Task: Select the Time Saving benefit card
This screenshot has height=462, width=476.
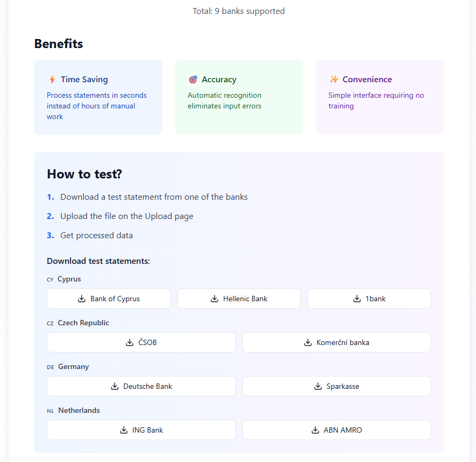Action: 98,97
